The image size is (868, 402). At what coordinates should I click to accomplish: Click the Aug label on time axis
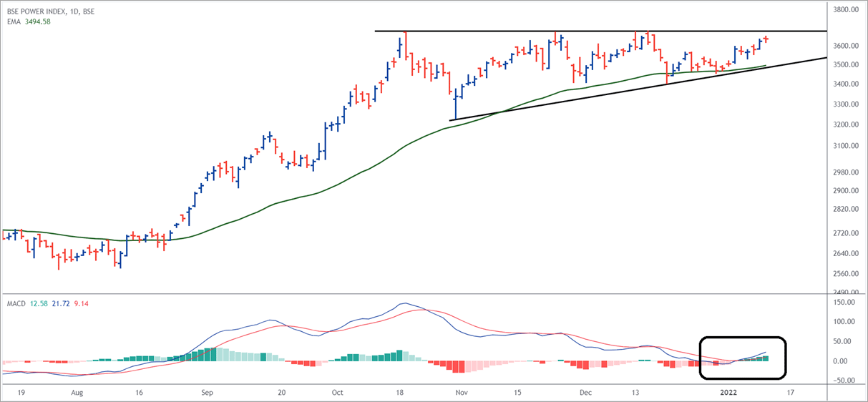click(x=77, y=393)
